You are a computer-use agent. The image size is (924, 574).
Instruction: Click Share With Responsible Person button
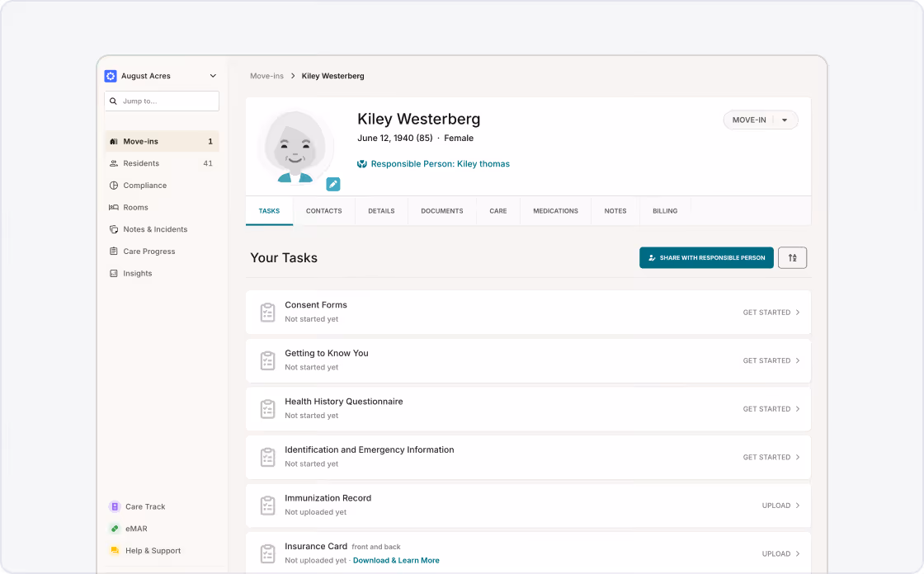(x=706, y=257)
